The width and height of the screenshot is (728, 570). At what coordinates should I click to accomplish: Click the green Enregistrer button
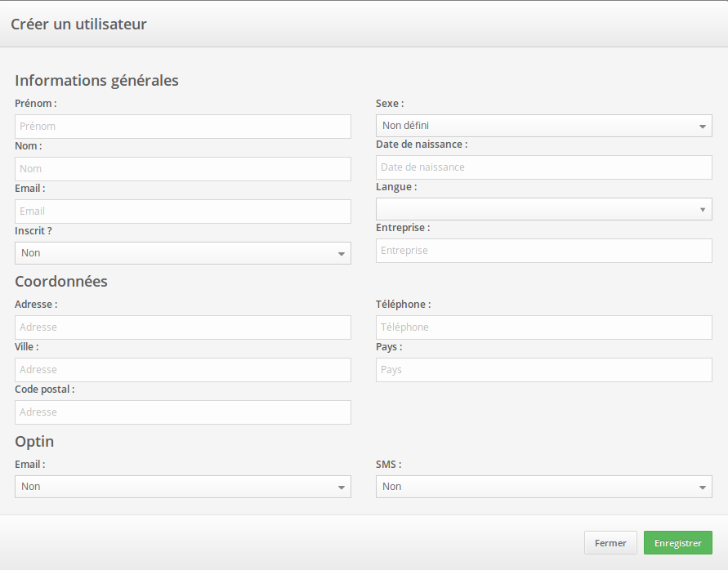(677, 543)
